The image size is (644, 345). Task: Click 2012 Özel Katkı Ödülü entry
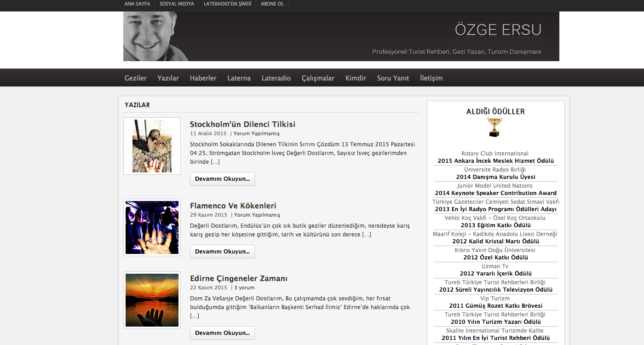(x=495, y=258)
